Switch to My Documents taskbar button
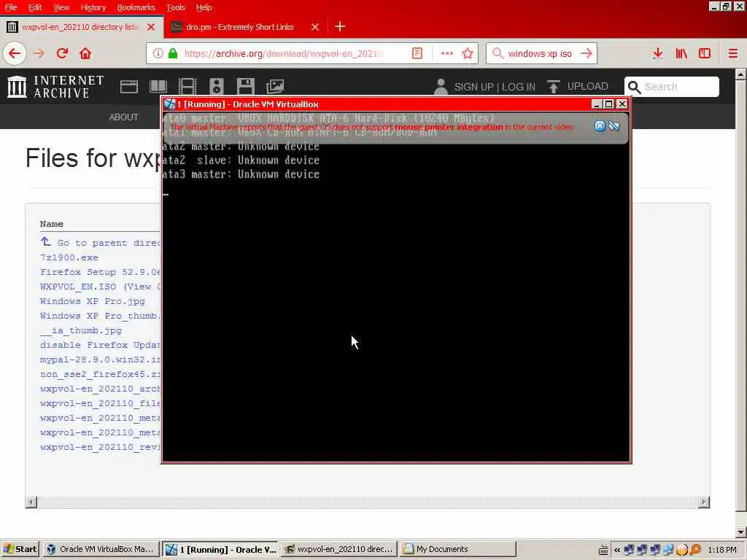The image size is (747, 560). click(x=458, y=549)
